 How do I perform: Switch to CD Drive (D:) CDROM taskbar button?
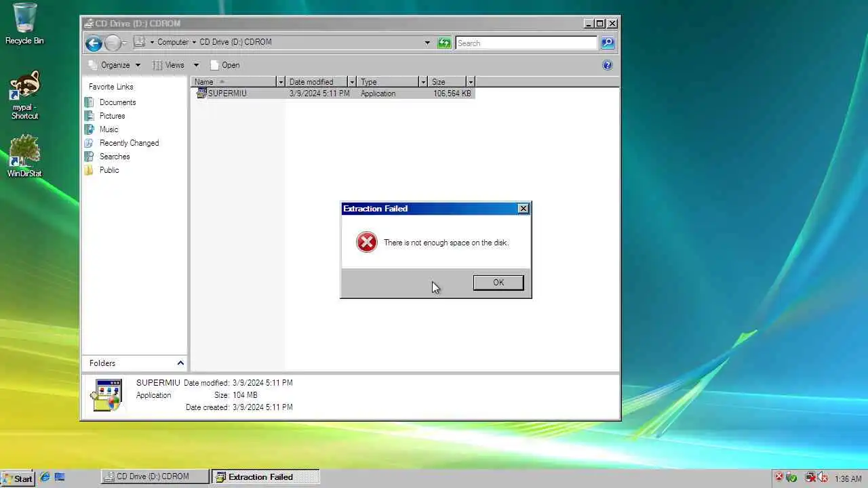tap(155, 476)
